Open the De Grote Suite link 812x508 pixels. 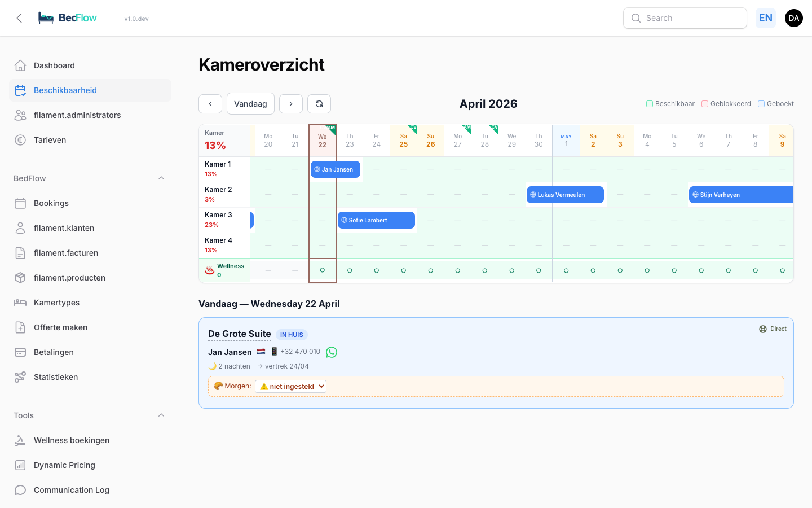click(239, 334)
